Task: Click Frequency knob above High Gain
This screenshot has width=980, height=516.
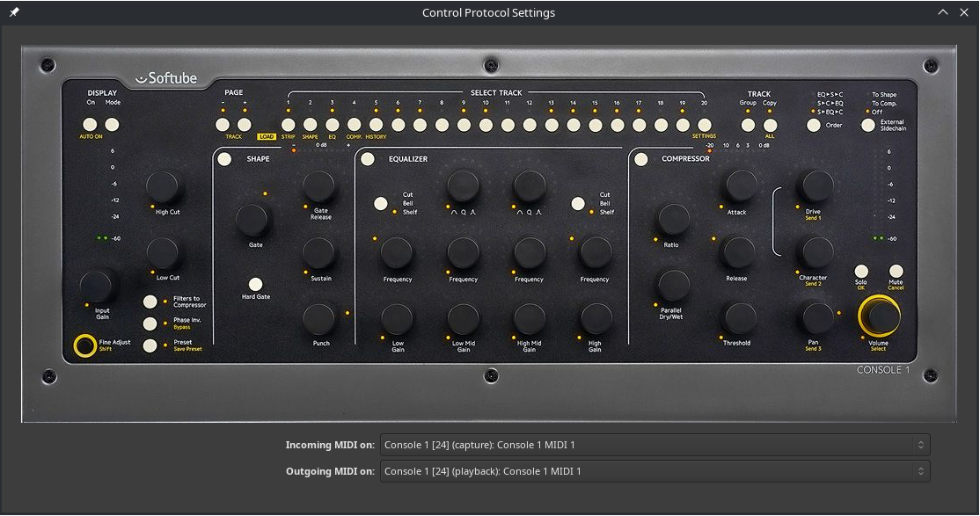Action: (595, 252)
